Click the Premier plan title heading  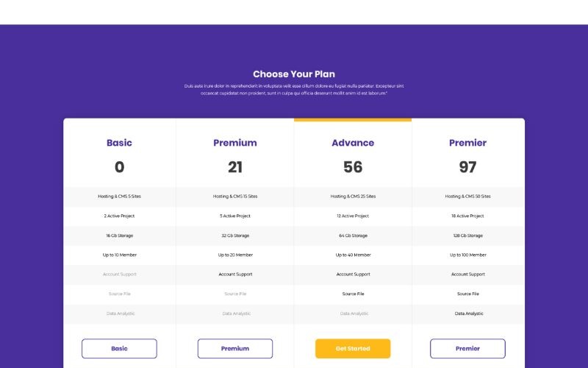pyautogui.click(x=467, y=143)
